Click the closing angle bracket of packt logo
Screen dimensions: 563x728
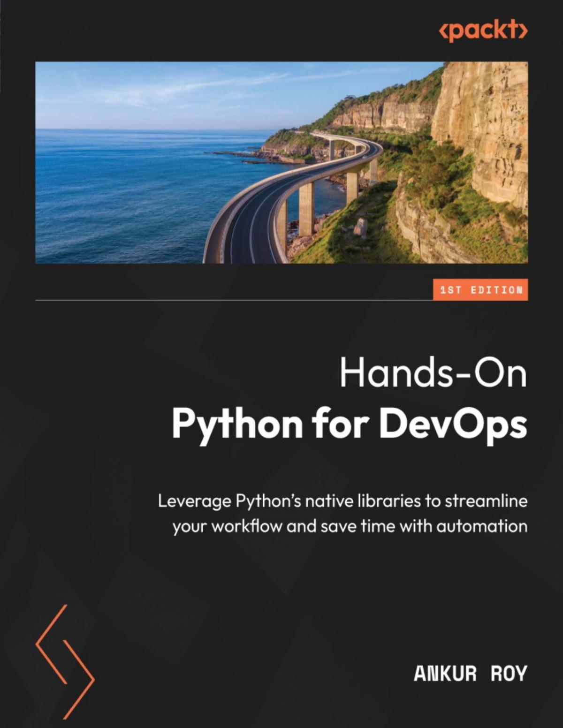[523, 29]
